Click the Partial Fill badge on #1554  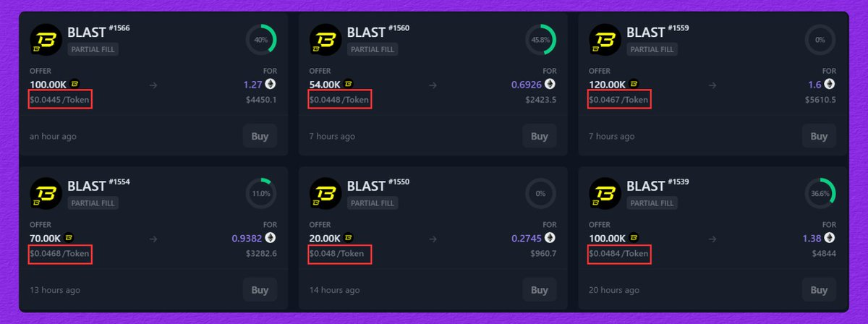[x=93, y=203]
